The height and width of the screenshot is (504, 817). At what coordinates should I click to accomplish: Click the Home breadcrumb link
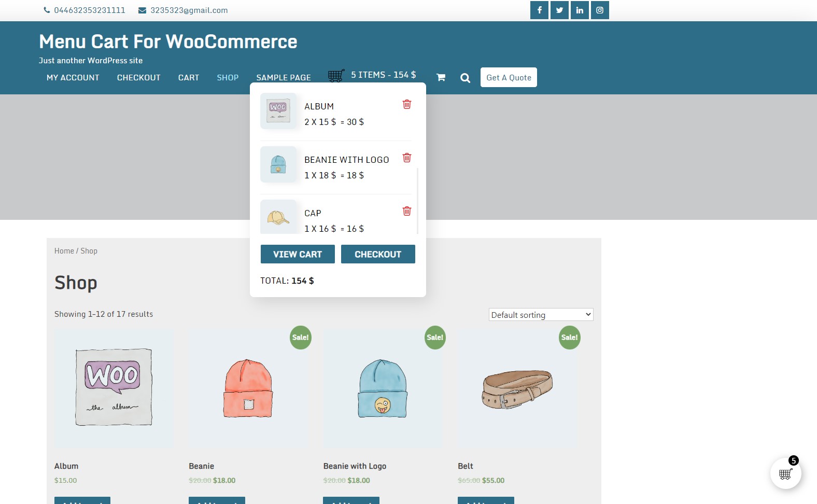64,251
